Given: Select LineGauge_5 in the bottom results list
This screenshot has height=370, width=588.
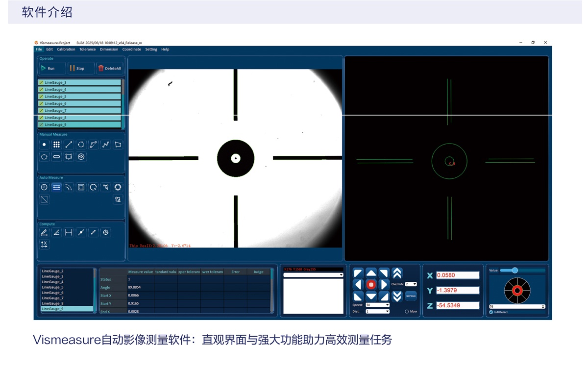Looking at the screenshot, I should [x=67, y=287].
